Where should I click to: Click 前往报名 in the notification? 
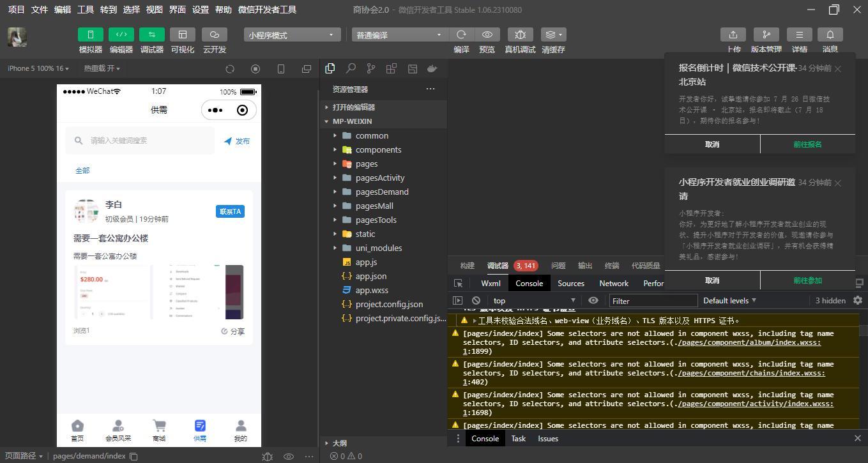point(807,144)
